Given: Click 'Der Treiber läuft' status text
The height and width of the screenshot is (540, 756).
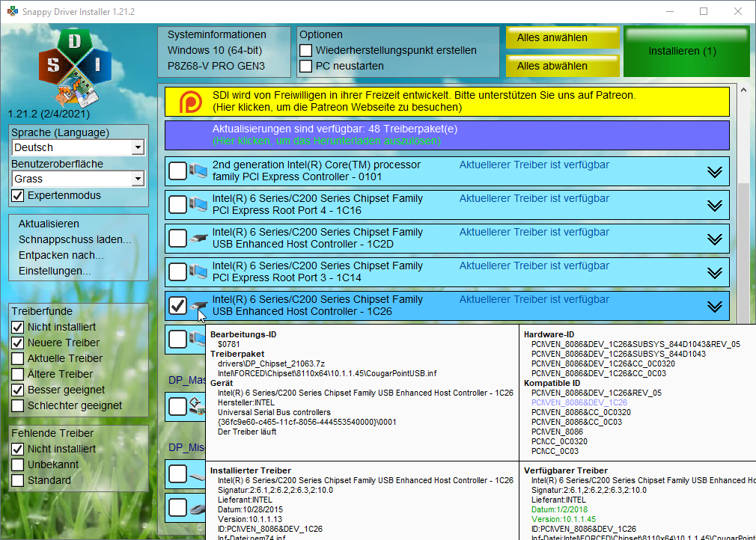Looking at the screenshot, I should (247, 432).
